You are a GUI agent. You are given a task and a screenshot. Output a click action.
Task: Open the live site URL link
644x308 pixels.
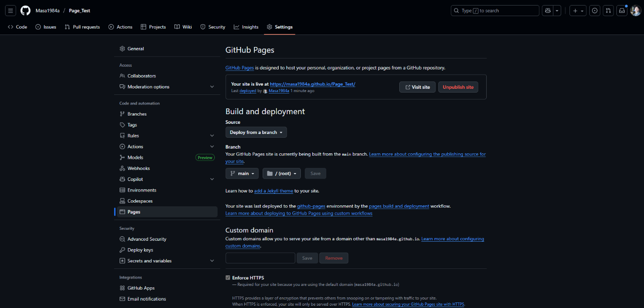coord(312,84)
